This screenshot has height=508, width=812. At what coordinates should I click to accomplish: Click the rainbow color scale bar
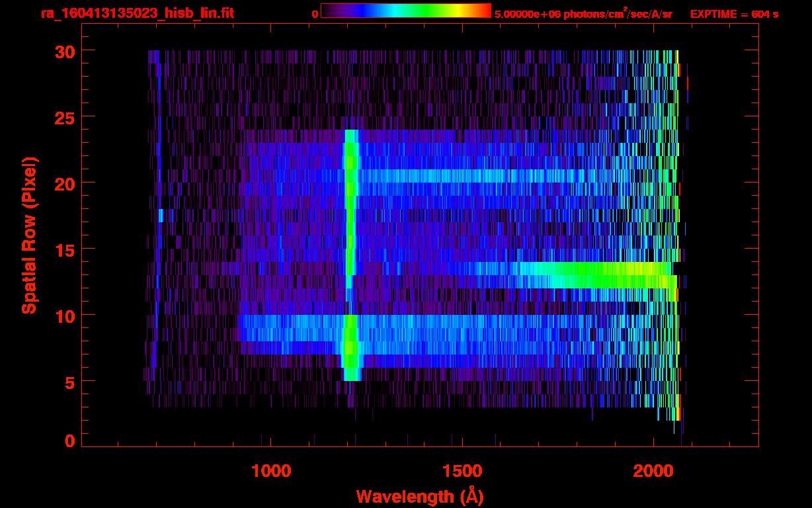click(x=405, y=11)
